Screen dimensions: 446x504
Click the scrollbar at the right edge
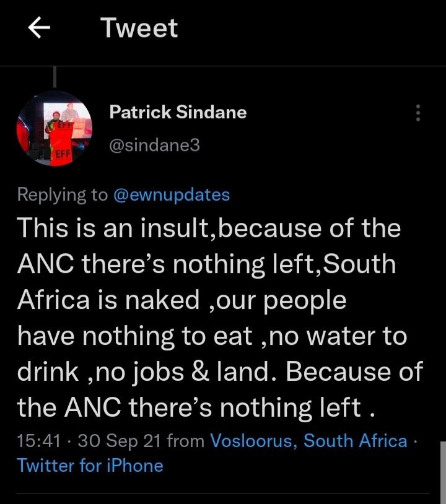pyautogui.click(x=443, y=472)
